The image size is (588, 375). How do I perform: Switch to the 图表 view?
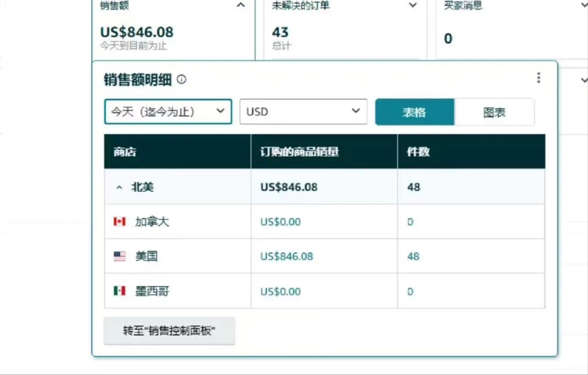pos(494,112)
